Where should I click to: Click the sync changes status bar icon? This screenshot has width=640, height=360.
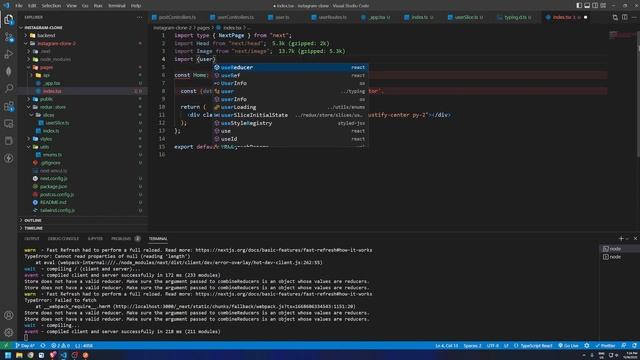43,346
